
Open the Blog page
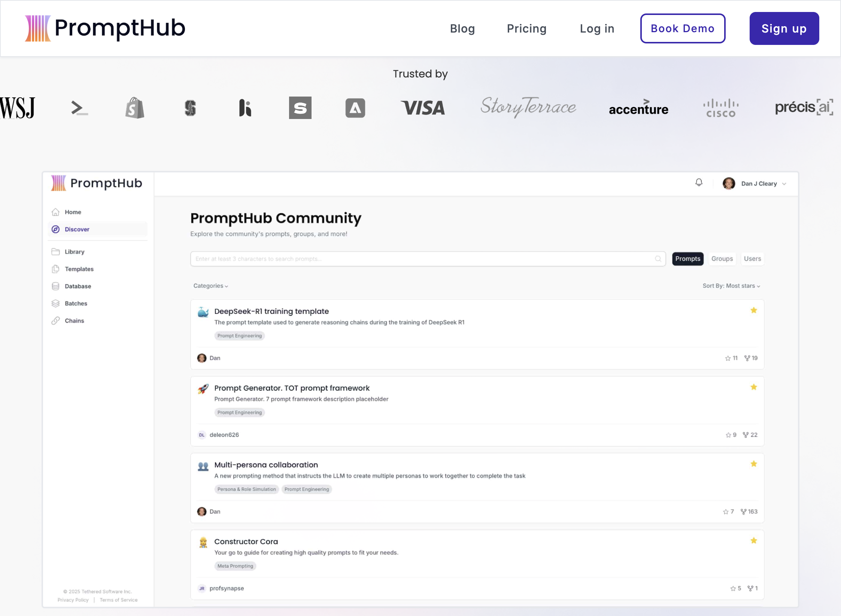(462, 28)
